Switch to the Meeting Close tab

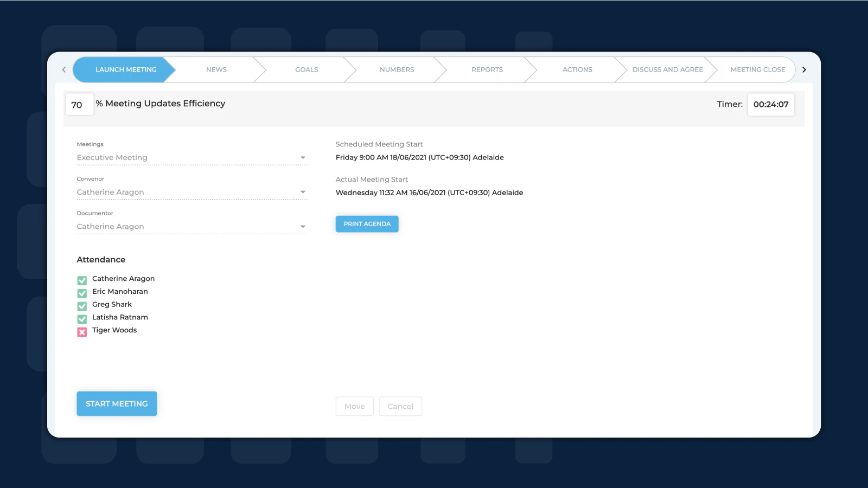point(757,69)
